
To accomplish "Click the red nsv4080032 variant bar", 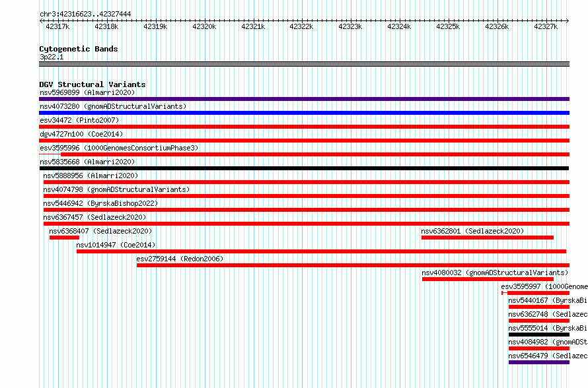I will click(488, 279).
